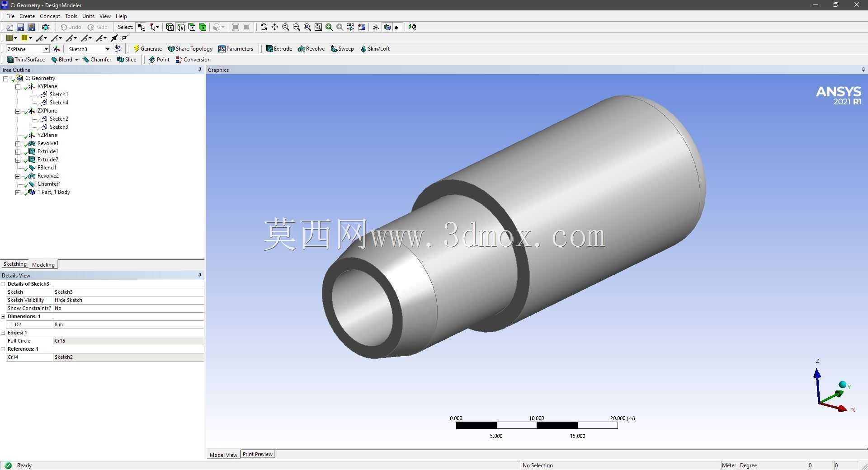Toggle the D2 dimension parameter checkbox
This screenshot has width=868, height=470.
(x=10, y=324)
